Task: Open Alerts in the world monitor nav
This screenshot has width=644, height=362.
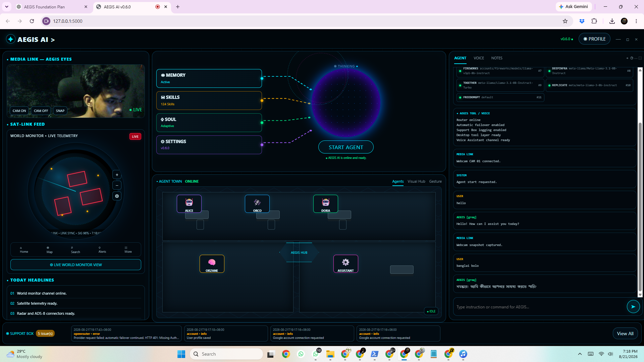Action: [102, 250]
